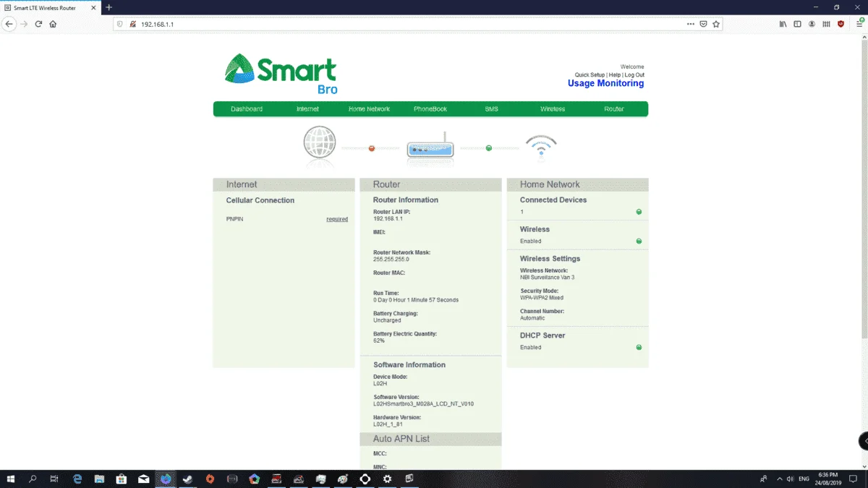This screenshot has height=488, width=868.
Task: Click the globe internet status icon
Action: click(320, 142)
